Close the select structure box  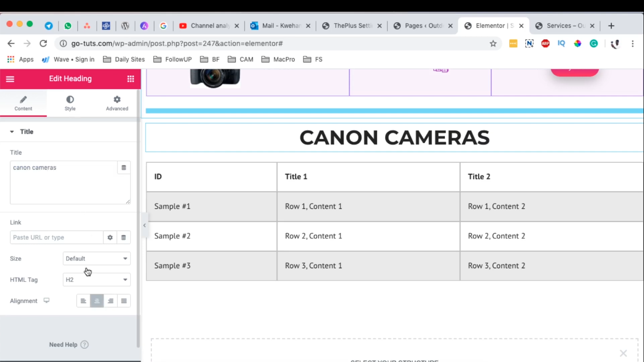pos(623,353)
